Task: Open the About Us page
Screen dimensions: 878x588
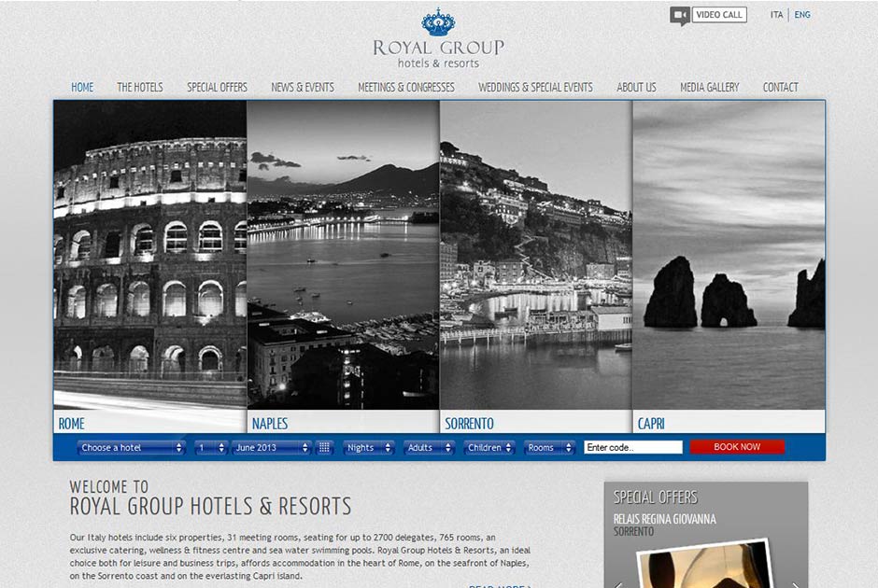Action: click(636, 88)
